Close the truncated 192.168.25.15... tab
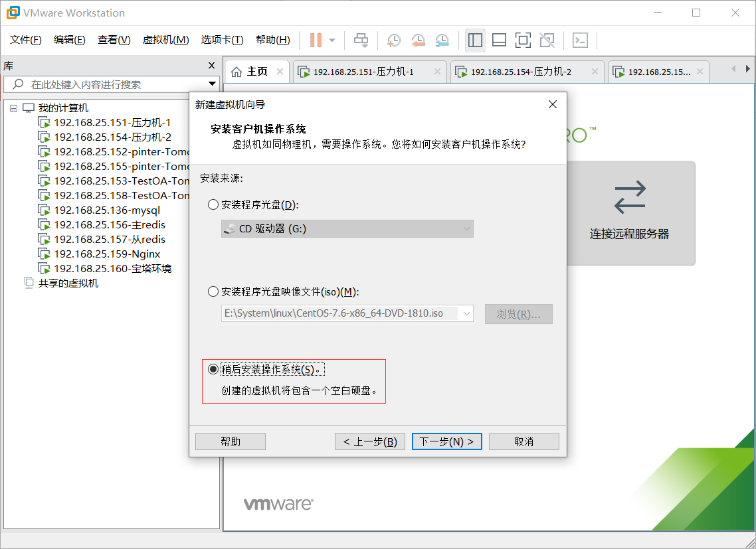The width and height of the screenshot is (756, 549). coord(700,71)
